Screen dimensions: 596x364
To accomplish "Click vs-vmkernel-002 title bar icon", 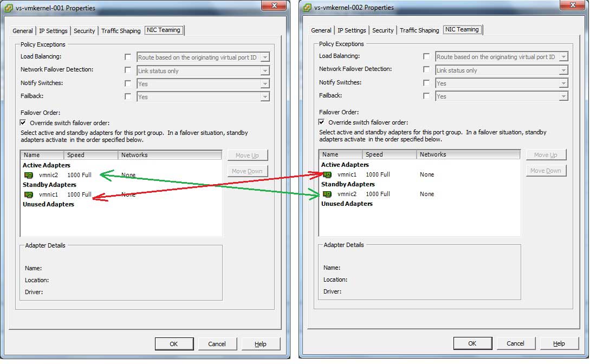I will pos(307,8).
